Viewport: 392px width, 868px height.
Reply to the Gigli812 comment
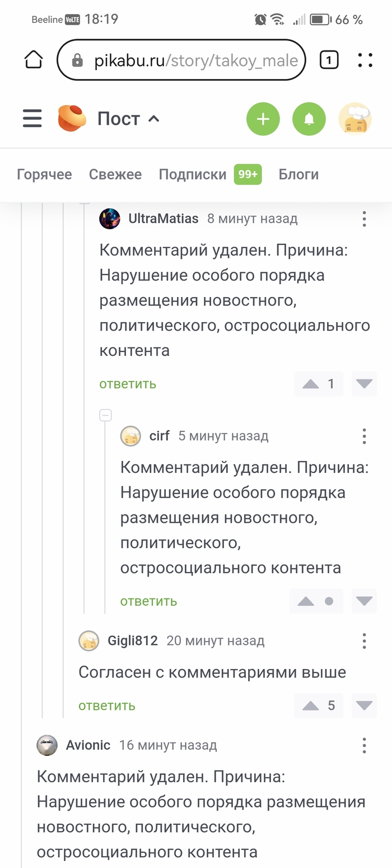point(106,705)
